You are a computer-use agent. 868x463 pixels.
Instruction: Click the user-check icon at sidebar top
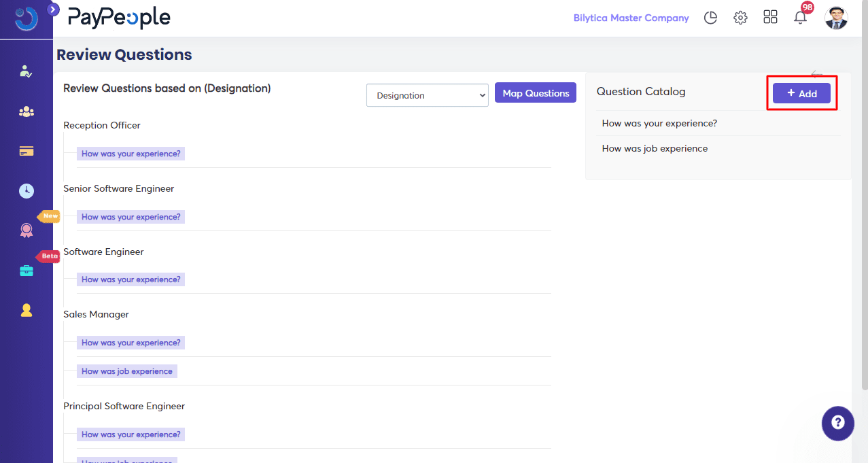27,71
